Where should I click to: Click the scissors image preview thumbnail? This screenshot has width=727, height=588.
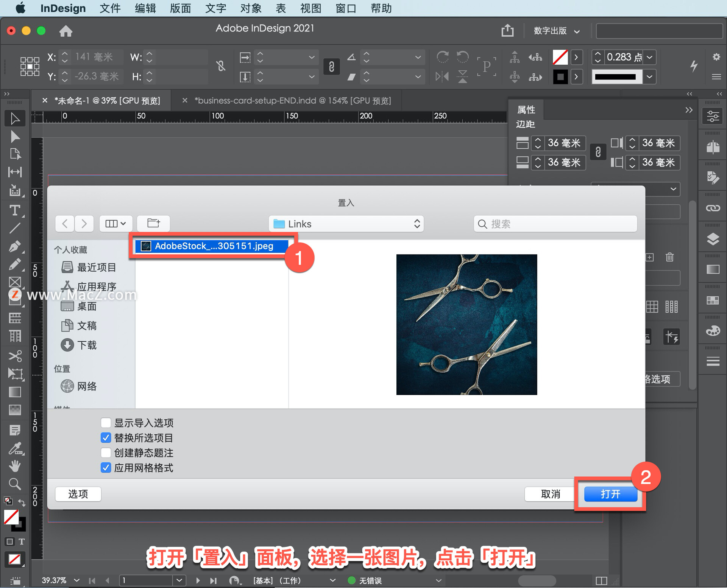pos(466,324)
